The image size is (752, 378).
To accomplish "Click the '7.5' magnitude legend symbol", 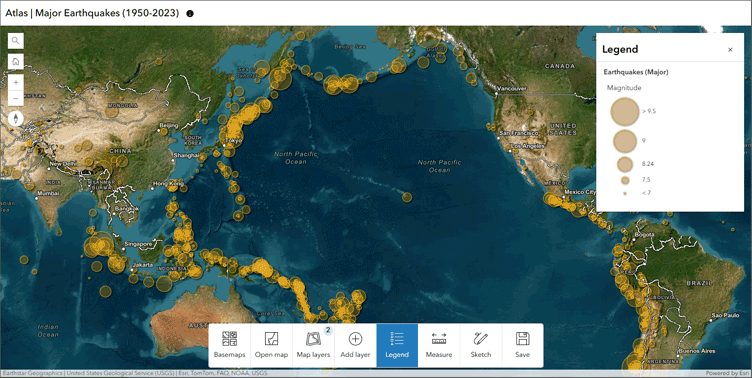I will 625,180.
